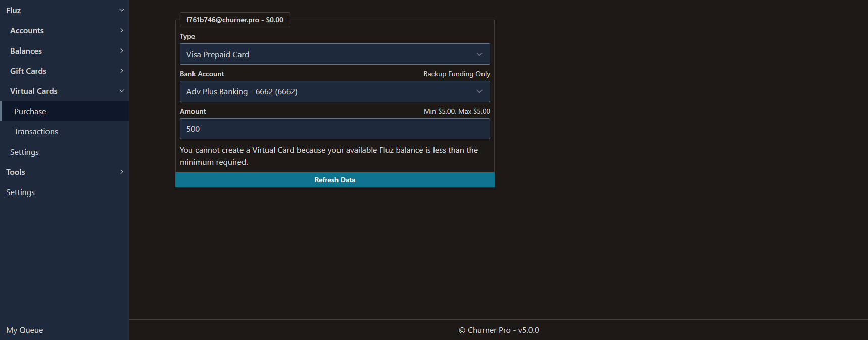Screen dimensions: 868x340
Task: Click the Gift Cards menu label
Action: [28, 71]
